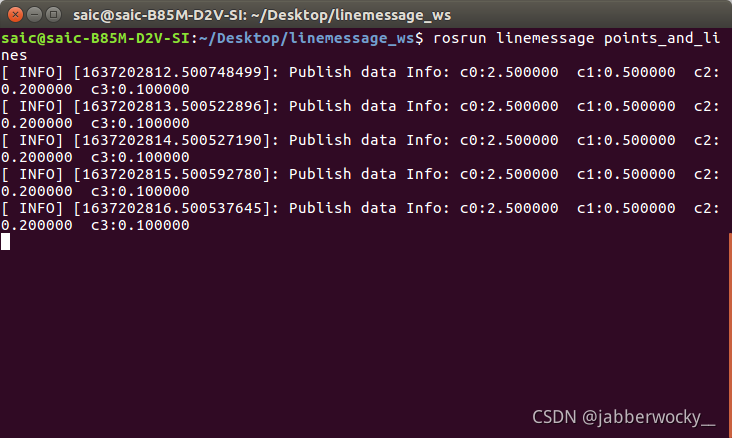The width and height of the screenshot is (732, 438).
Task: Click the timestamp 1637202812.500748499
Action: [172, 72]
